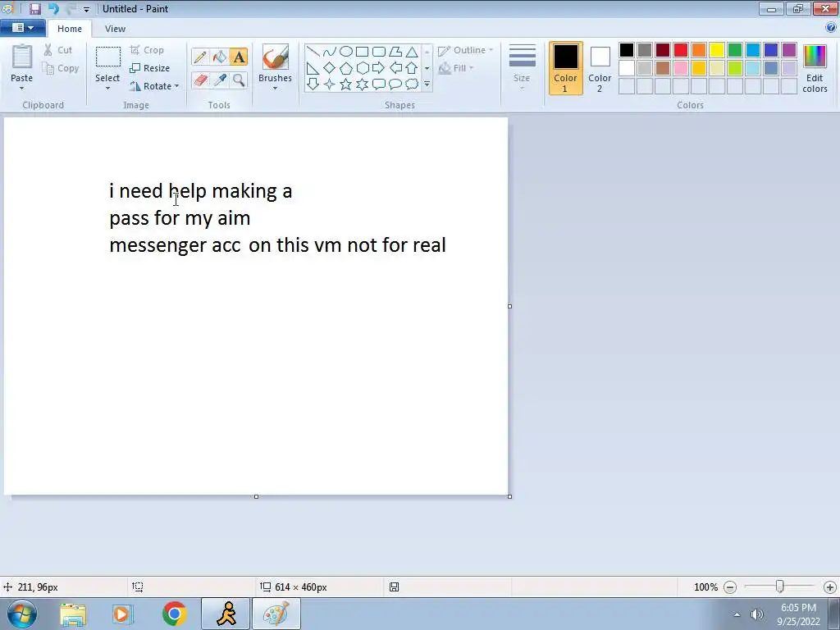This screenshot has width=840, height=630.
Task: Choose the Four-point star shape
Action: click(x=330, y=84)
